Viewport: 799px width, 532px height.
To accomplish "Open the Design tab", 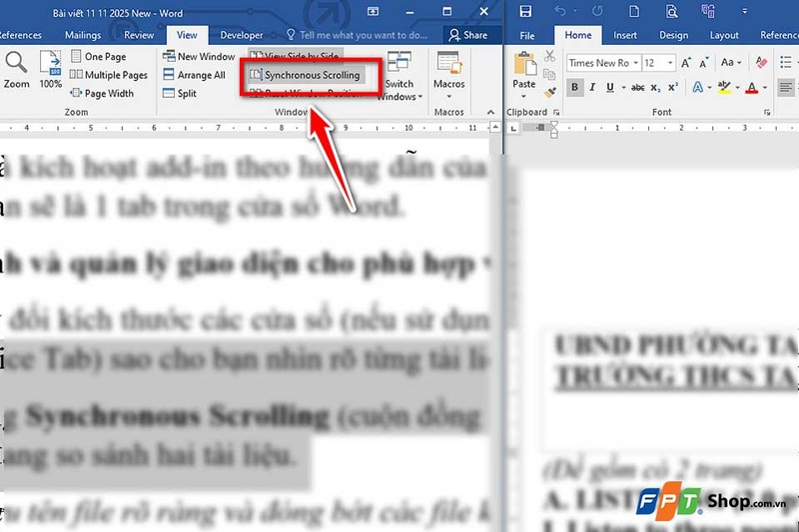I will [673, 35].
